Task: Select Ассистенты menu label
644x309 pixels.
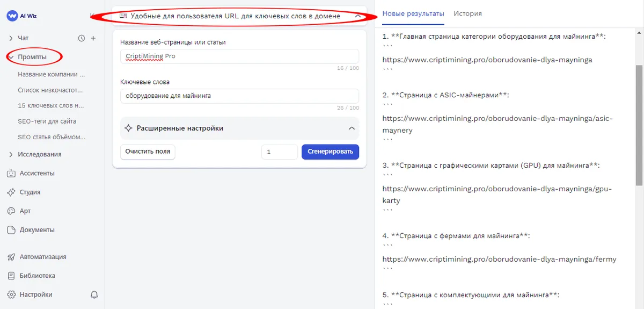Action: pyautogui.click(x=37, y=173)
